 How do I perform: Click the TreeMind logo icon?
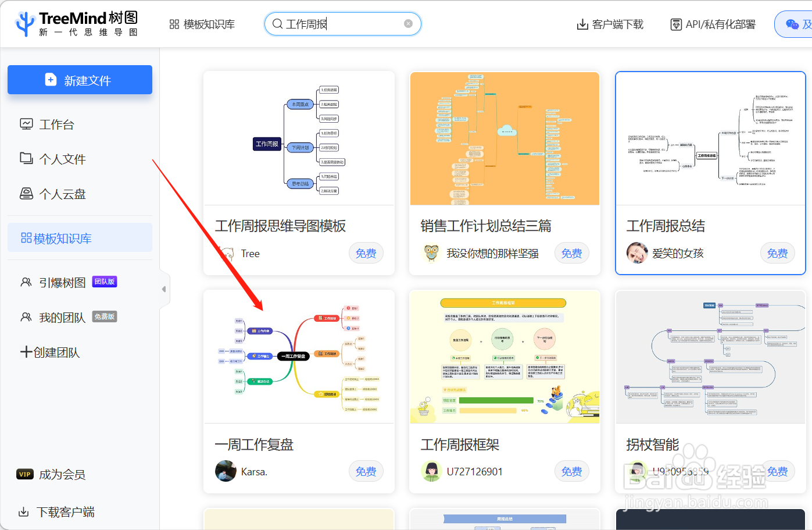click(x=25, y=24)
